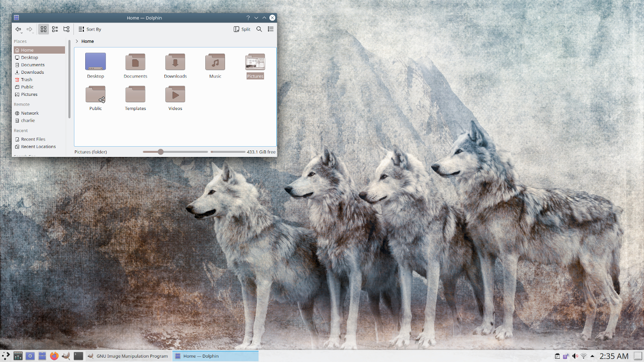Switch Dolphin to Details tree view mode

(66, 29)
